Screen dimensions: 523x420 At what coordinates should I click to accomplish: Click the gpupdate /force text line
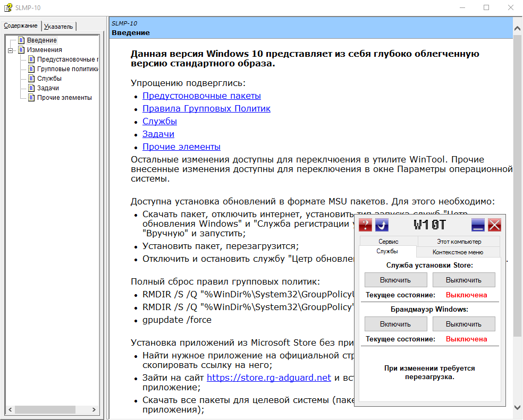point(177,320)
